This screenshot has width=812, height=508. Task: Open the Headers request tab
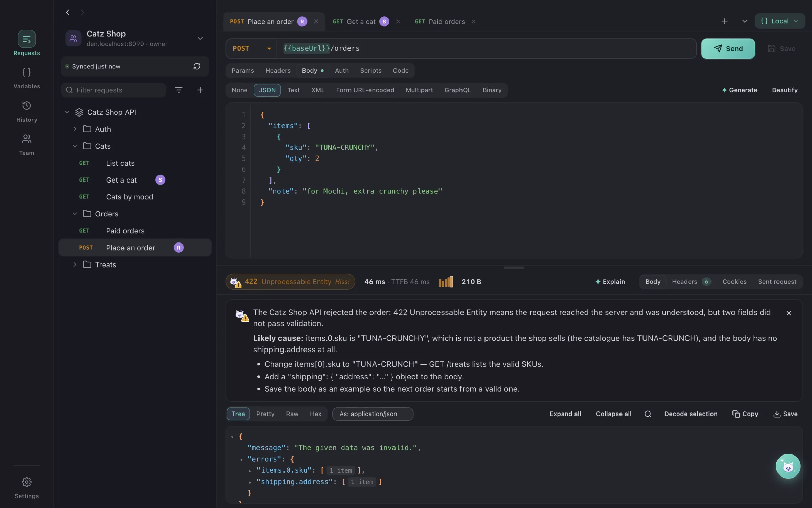(x=278, y=70)
